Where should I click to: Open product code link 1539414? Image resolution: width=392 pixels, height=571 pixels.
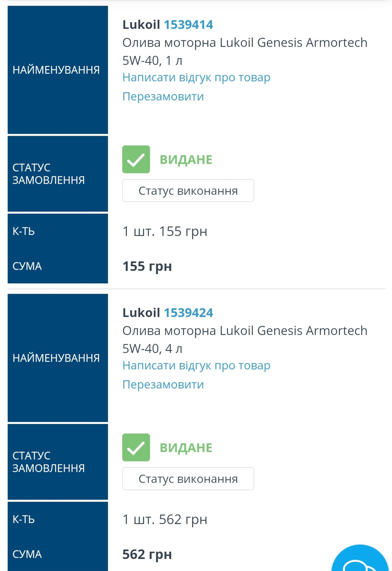click(x=188, y=25)
